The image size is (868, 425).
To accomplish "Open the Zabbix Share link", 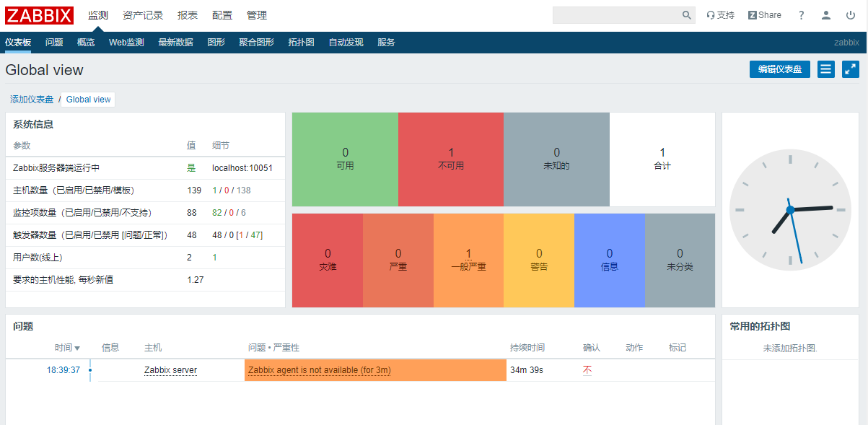I will (765, 15).
